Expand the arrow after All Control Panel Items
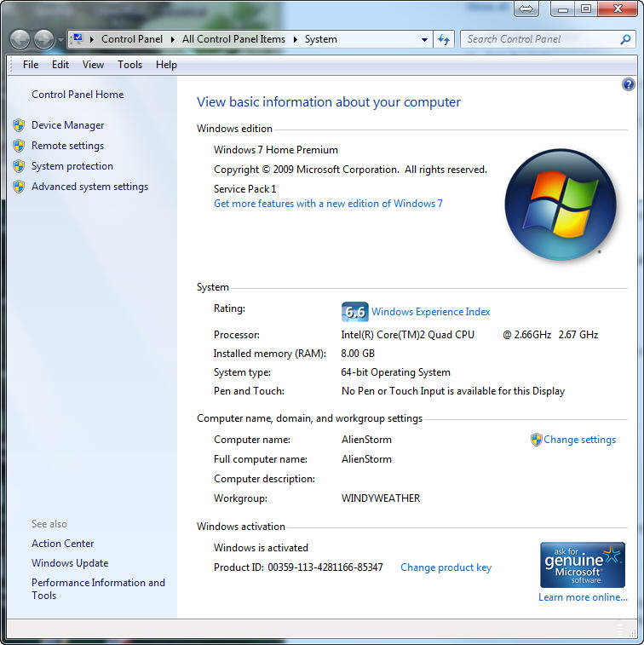The image size is (644, 645). click(x=296, y=39)
